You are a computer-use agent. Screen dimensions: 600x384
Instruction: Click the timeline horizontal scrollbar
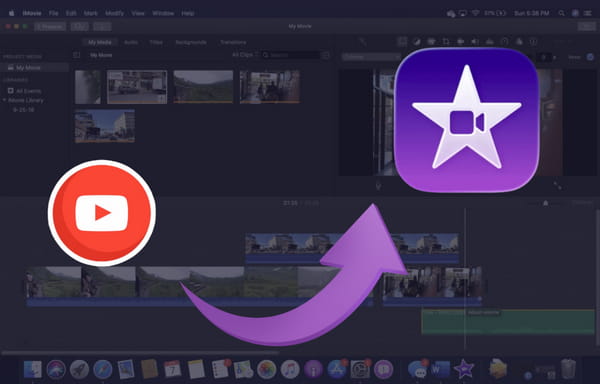point(140,352)
